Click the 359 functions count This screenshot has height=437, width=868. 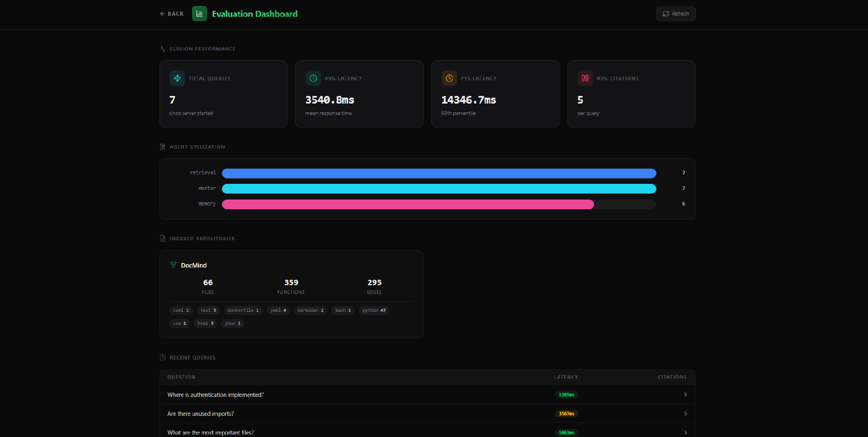pyautogui.click(x=291, y=282)
